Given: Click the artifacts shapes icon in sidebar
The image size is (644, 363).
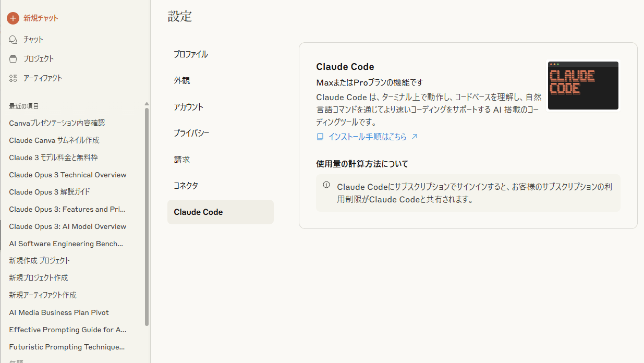Looking at the screenshot, I should coord(13,78).
